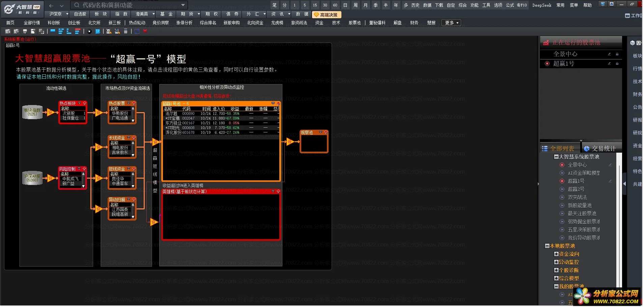Screen dimensions: 644x307
Task: Click the 滨化股份 601678 row
Action: click(x=221, y=133)
